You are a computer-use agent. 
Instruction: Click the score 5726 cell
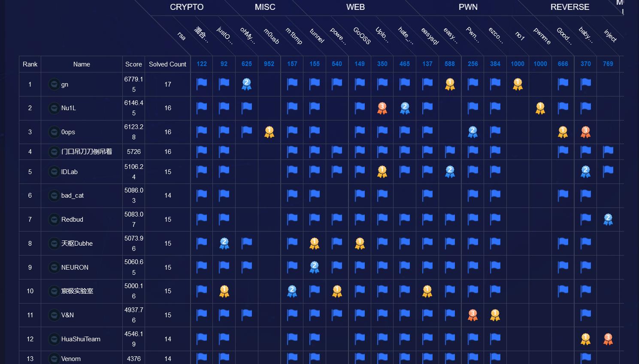pos(134,152)
